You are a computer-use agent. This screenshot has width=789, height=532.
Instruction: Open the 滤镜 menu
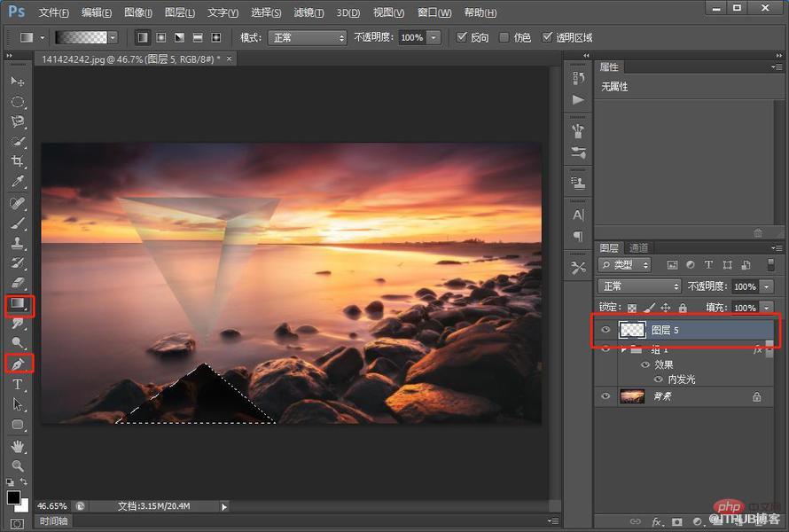coord(309,12)
